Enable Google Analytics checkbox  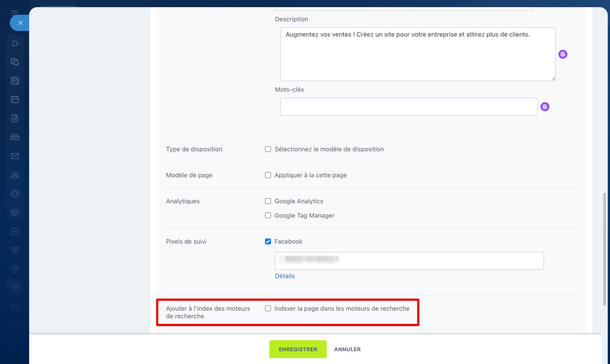click(268, 202)
